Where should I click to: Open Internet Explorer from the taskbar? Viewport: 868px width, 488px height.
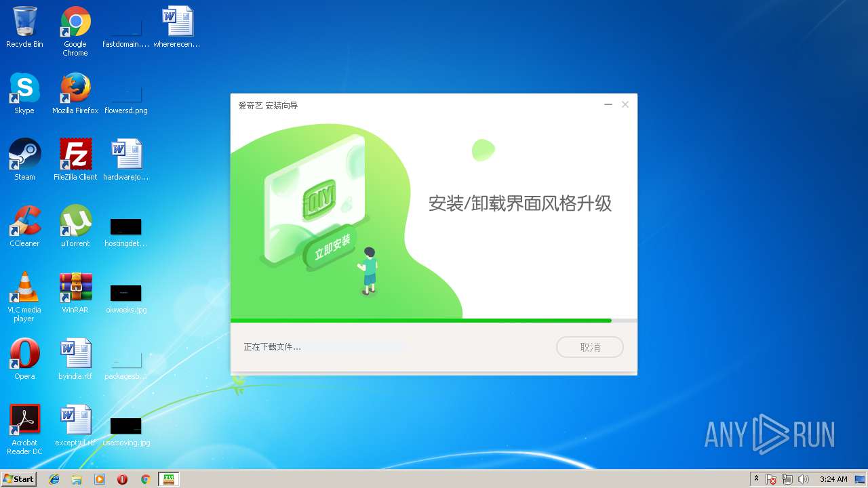(x=54, y=479)
